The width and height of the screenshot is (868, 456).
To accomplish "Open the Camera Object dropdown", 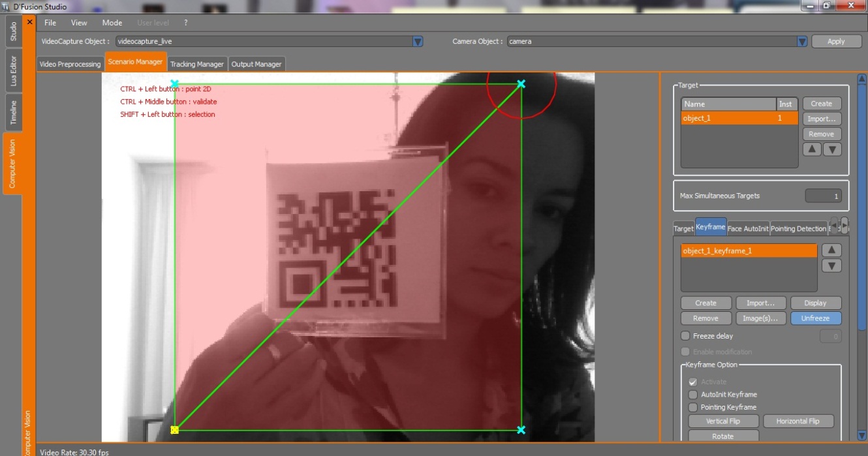I will [802, 42].
